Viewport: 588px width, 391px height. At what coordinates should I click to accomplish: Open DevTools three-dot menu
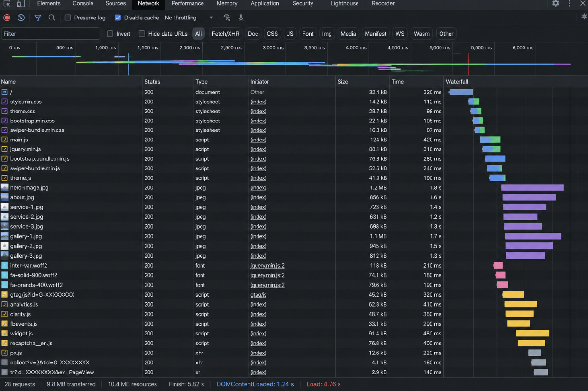tap(570, 3)
